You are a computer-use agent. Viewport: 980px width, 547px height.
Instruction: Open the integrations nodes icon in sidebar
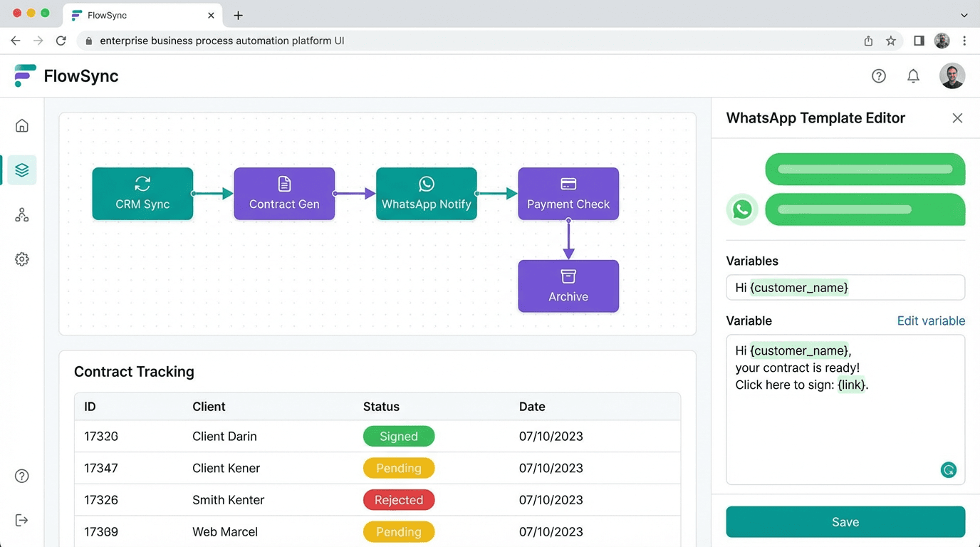point(22,215)
